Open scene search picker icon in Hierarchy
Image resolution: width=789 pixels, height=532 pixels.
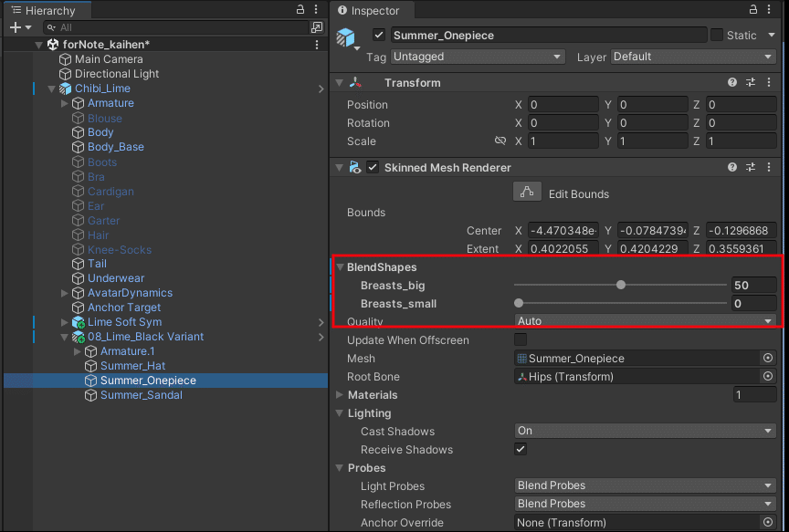tap(317, 27)
